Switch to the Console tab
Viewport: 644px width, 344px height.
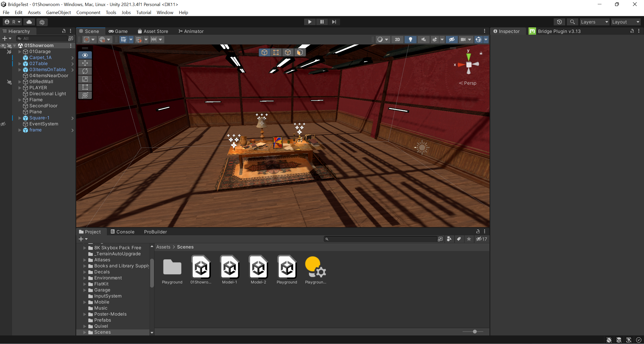pyautogui.click(x=123, y=232)
